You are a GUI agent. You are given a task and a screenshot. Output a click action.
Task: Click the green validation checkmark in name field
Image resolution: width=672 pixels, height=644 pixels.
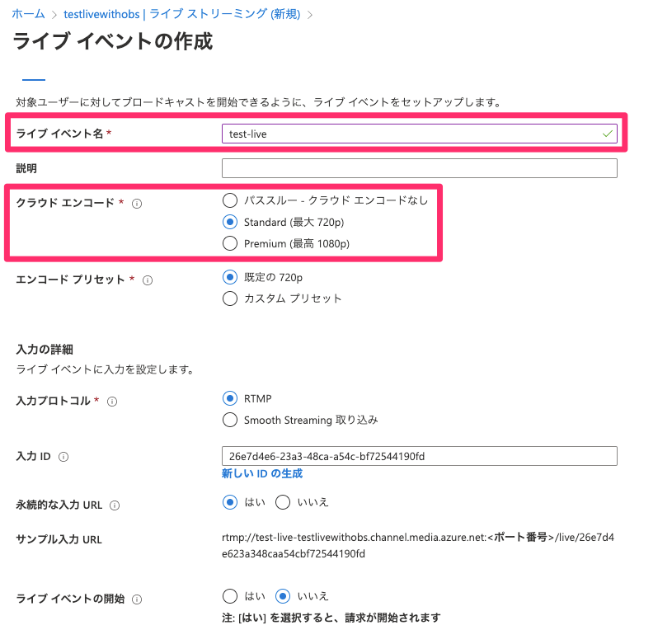(607, 134)
